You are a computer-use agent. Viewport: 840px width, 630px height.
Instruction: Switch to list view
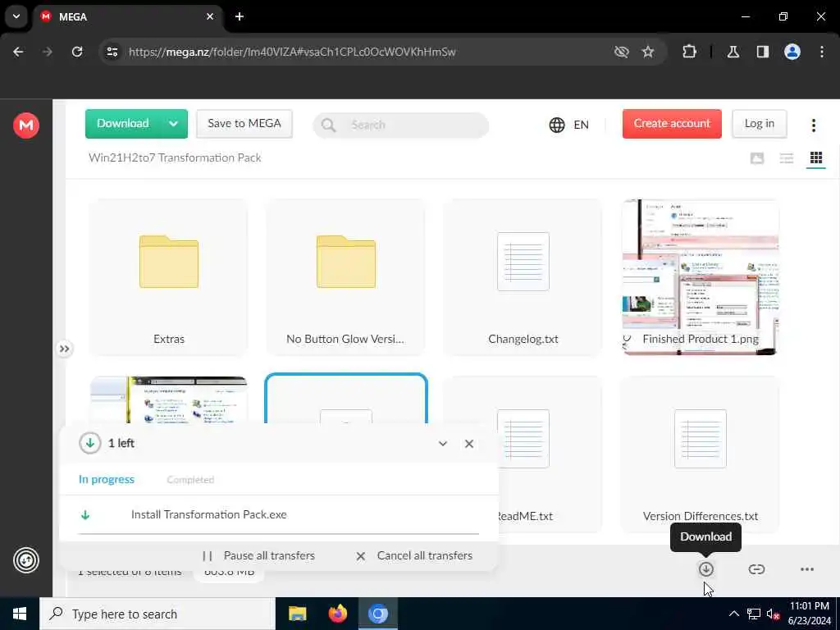tap(787, 158)
